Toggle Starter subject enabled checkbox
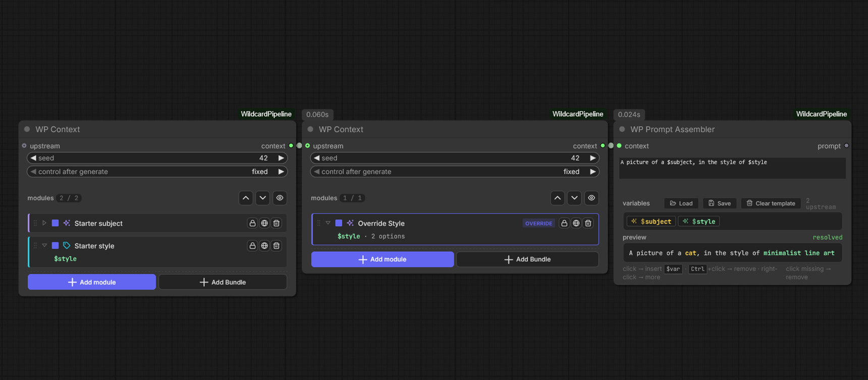The height and width of the screenshot is (380, 868). (x=56, y=223)
